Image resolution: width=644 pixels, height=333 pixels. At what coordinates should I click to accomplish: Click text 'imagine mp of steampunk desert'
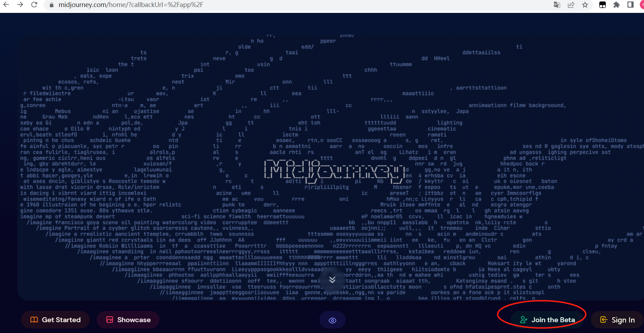[x=68, y=217]
